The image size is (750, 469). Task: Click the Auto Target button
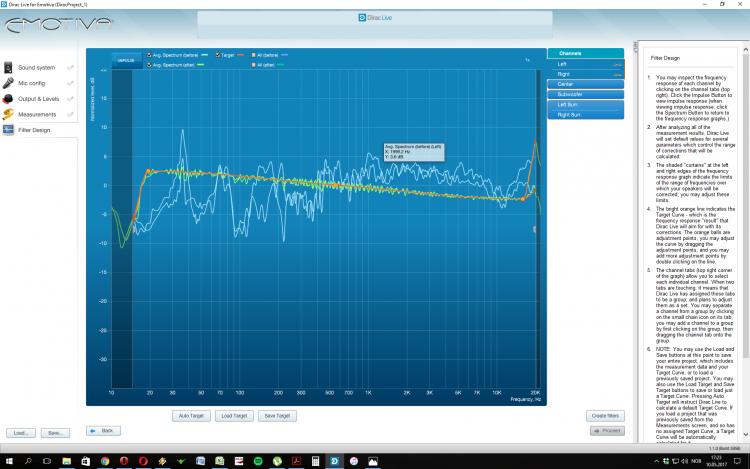(191, 415)
